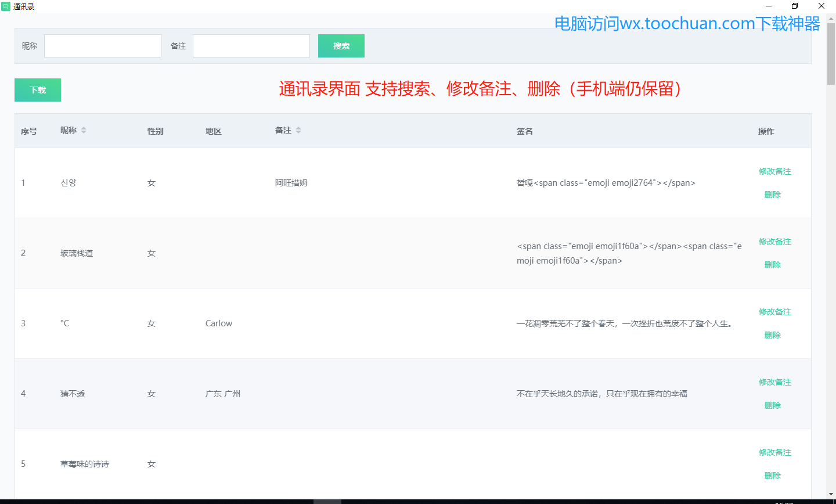Select the region cell Carlow

click(x=219, y=323)
